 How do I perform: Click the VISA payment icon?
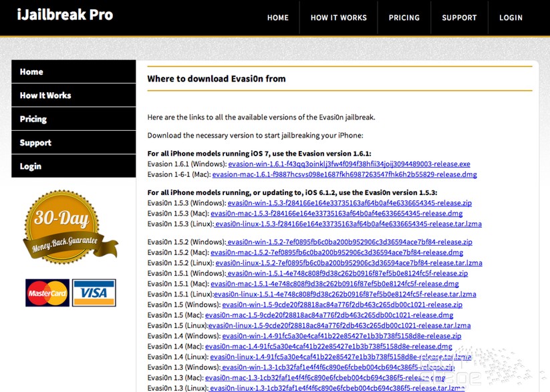[x=94, y=292]
